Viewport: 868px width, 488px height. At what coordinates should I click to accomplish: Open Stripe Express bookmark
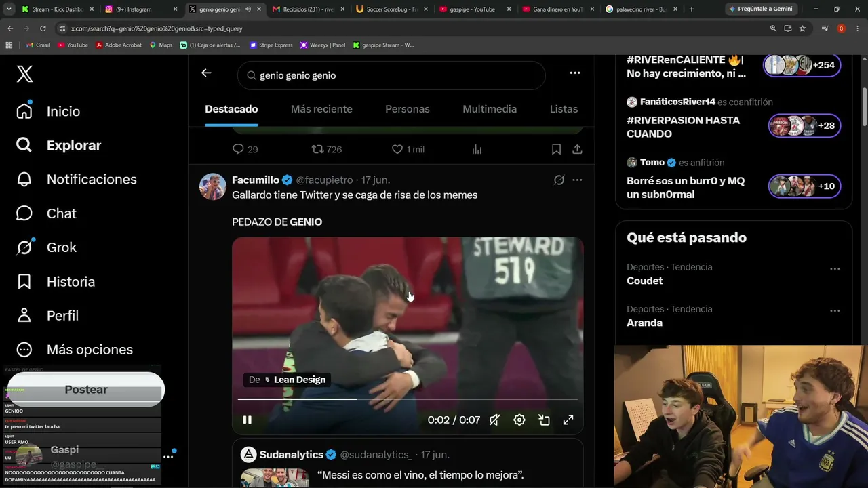point(271,45)
